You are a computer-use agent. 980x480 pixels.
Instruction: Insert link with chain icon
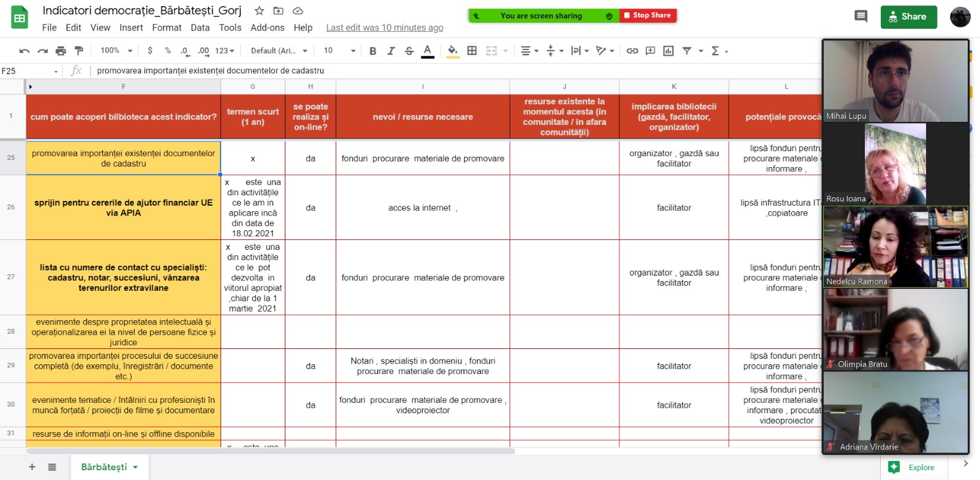click(632, 51)
